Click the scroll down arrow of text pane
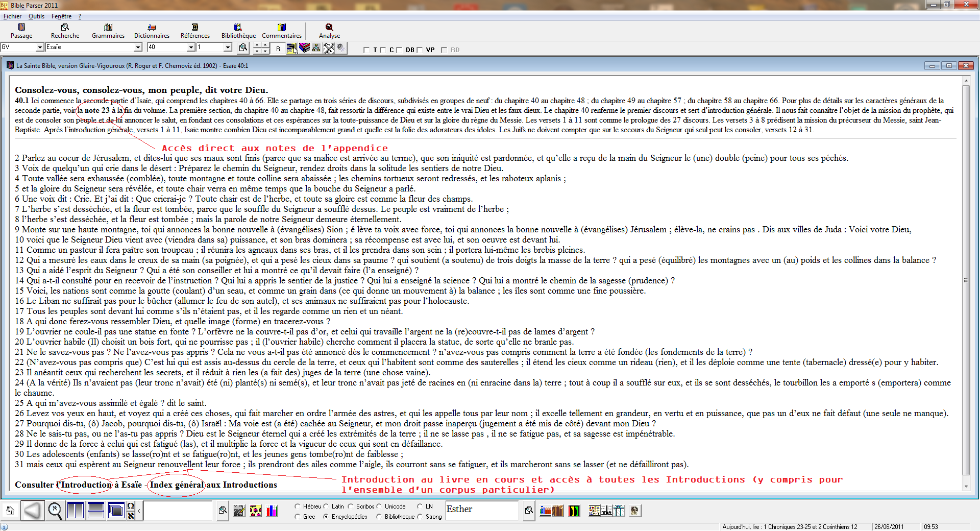The width and height of the screenshot is (980, 531). click(x=966, y=486)
